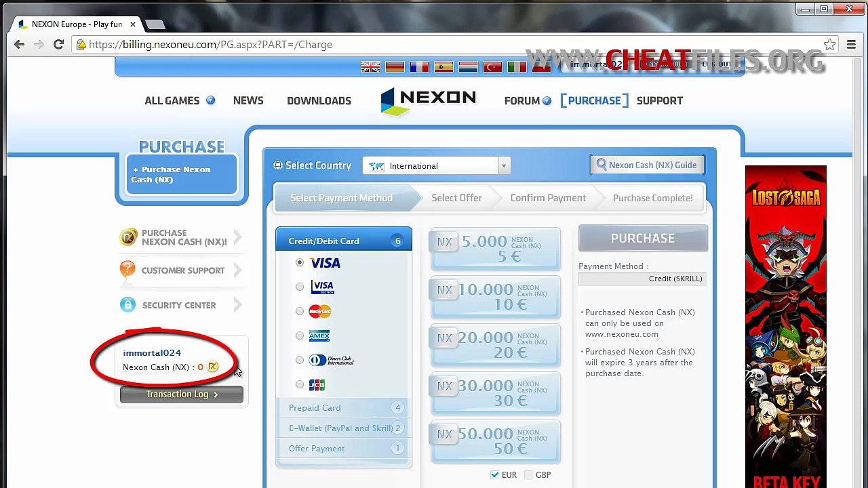Pick the Spanish flag language
868x488 pixels.
coord(443,66)
